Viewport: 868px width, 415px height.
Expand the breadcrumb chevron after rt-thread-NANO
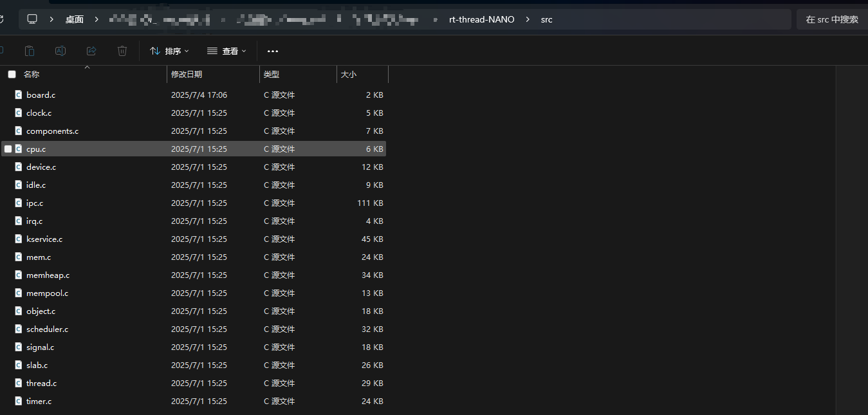click(528, 19)
